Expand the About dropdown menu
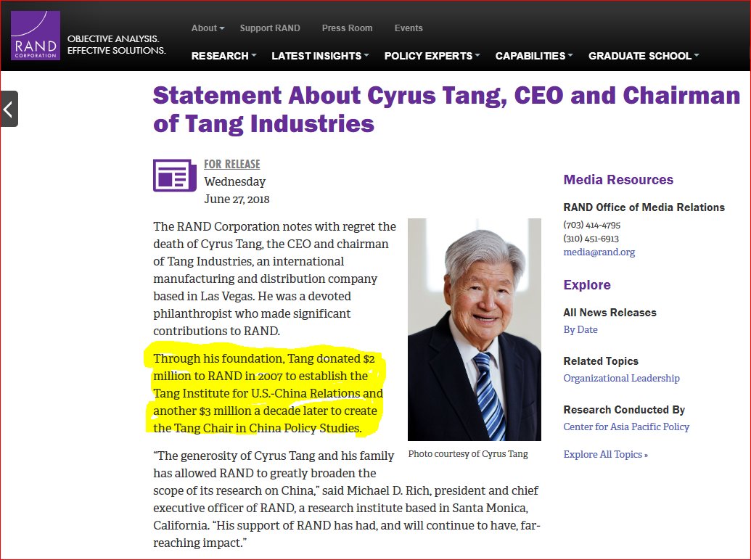 (x=208, y=28)
